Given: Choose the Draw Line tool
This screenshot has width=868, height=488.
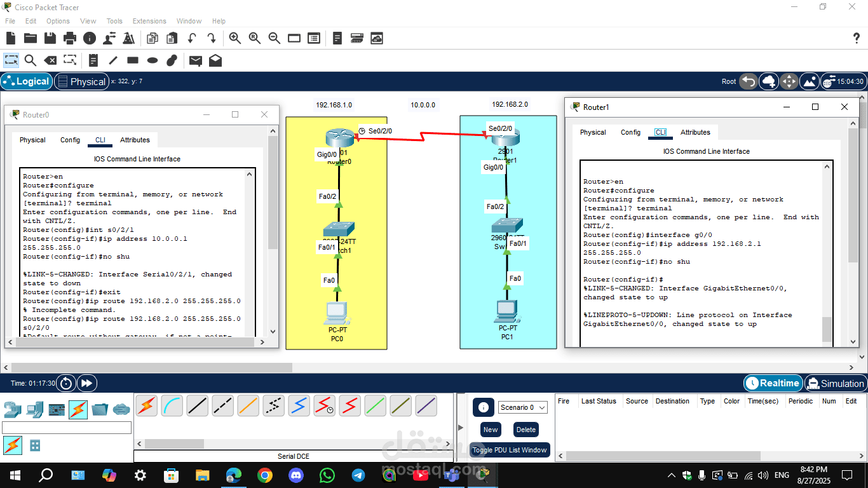Looking at the screenshot, I should click(113, 60).
